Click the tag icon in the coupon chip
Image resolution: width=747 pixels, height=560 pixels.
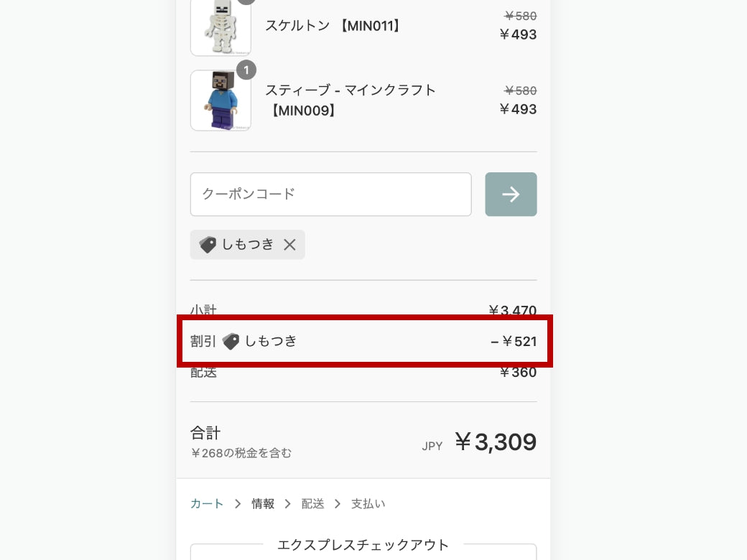208,245
